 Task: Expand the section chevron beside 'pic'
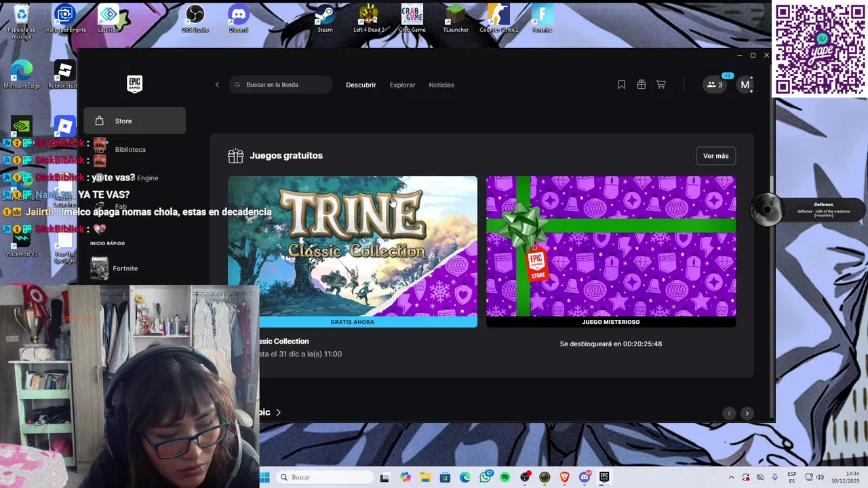click(x=278, y=412)
